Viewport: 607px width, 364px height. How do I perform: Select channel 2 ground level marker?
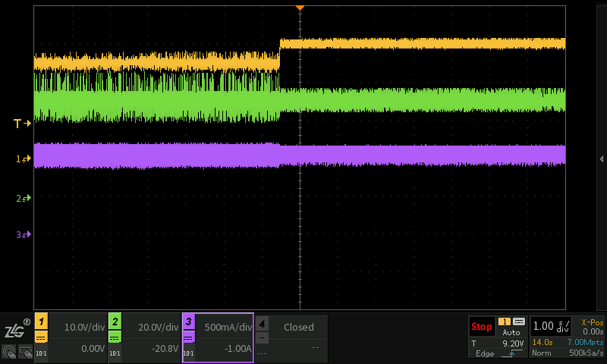pyautogui.click(x=24, y=199)
